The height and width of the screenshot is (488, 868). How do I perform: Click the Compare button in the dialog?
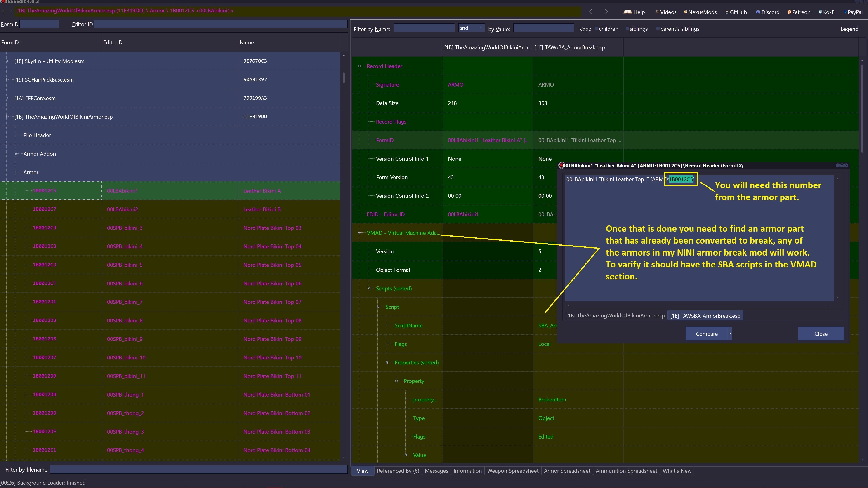click(x=707, y=334)
